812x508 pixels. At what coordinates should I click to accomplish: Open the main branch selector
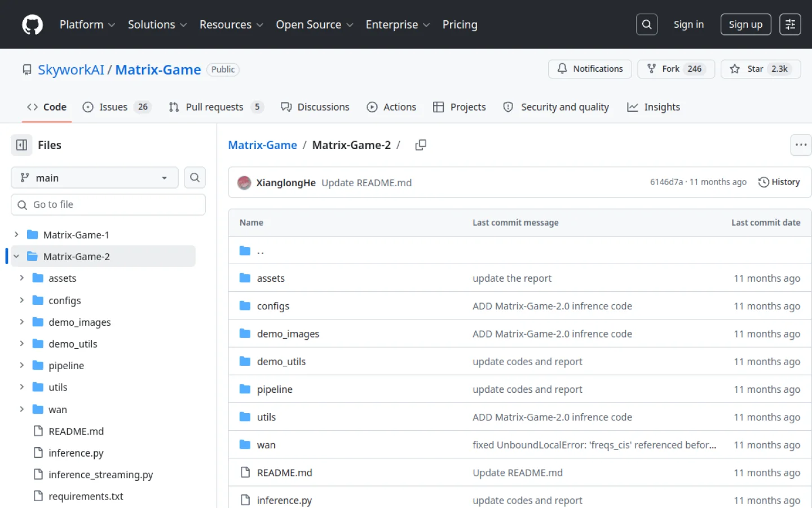tap(95, 178)
